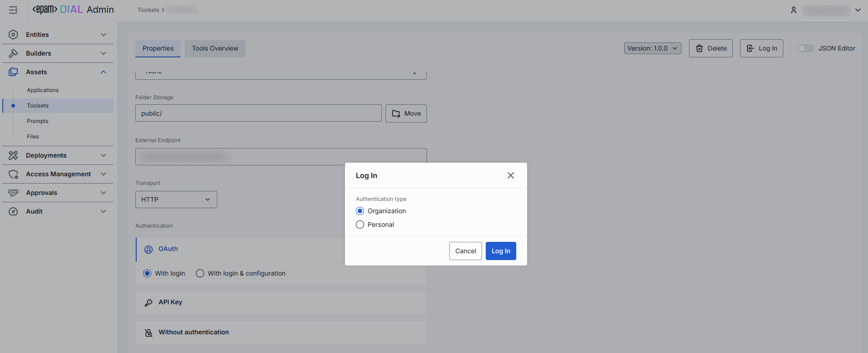Toggle the JSON Editor switch
868x353 pixels.
[806, 48]
